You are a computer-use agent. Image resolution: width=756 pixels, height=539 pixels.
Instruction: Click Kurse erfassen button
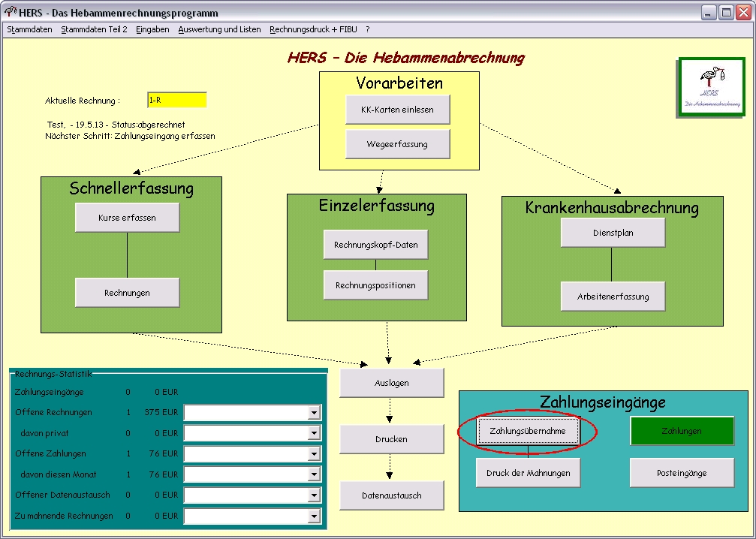coord(128,218)
